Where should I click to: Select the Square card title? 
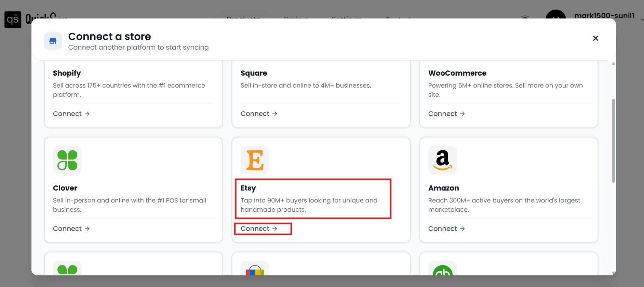click(254, 73)
